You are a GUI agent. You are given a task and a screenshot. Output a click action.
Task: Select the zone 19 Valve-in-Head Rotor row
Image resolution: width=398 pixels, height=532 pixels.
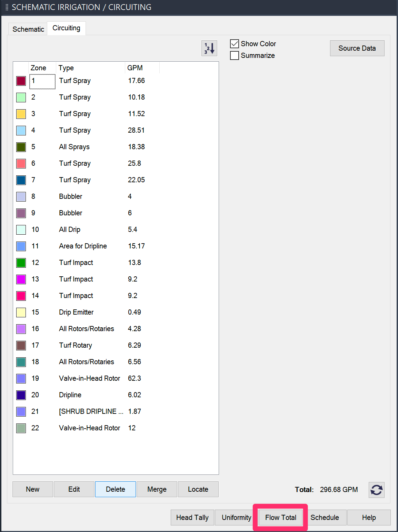(89, 378)
